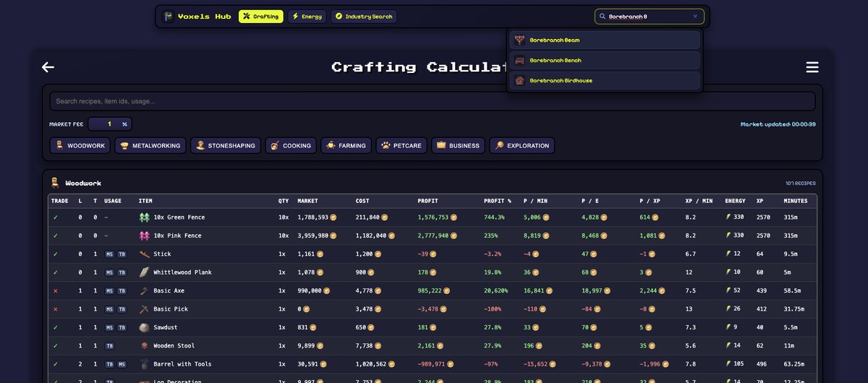Screen dimensions: 868x383
Task: Choose the Gorebranch Bench suggestion
Action: [605, 60]
